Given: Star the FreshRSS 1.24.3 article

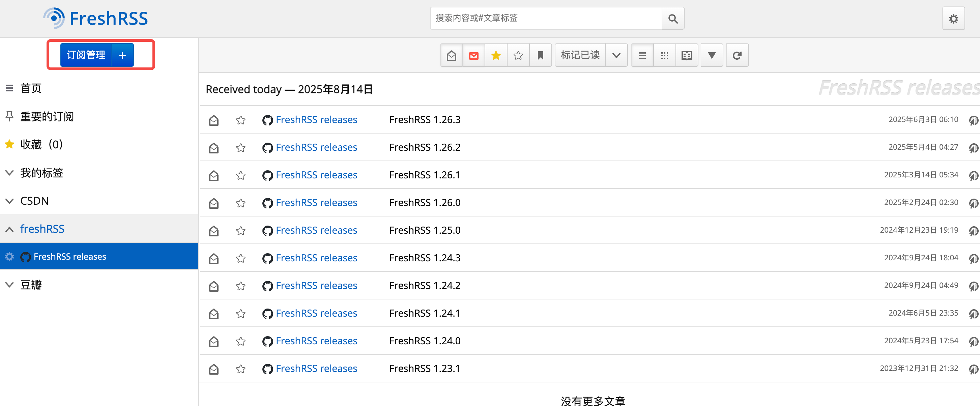Looking at the screenshot, I should [240, 258].
